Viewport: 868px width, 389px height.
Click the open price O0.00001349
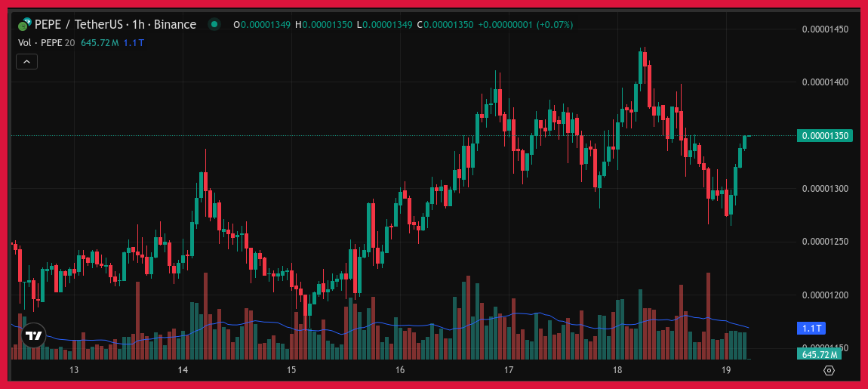click(x=263, y=25)
